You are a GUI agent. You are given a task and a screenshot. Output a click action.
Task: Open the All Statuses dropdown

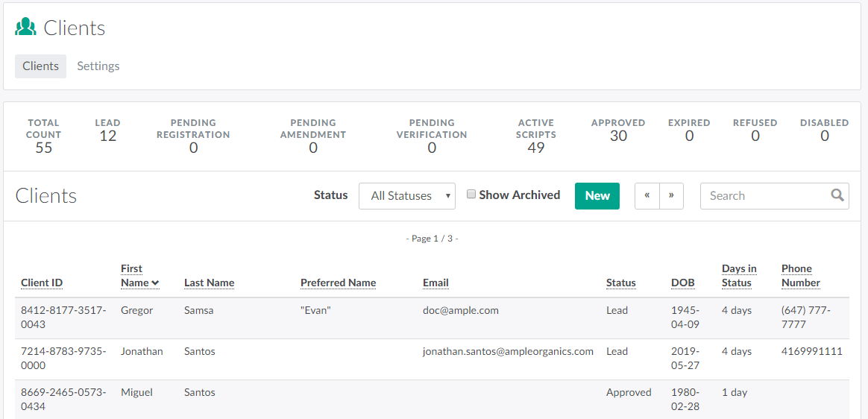tap(407, 195)
